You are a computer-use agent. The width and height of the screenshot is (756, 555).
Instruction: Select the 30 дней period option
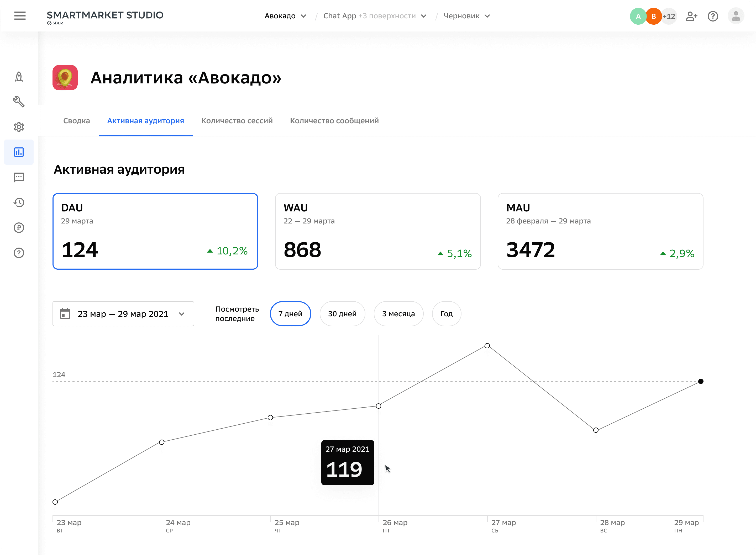coord(342,314)
